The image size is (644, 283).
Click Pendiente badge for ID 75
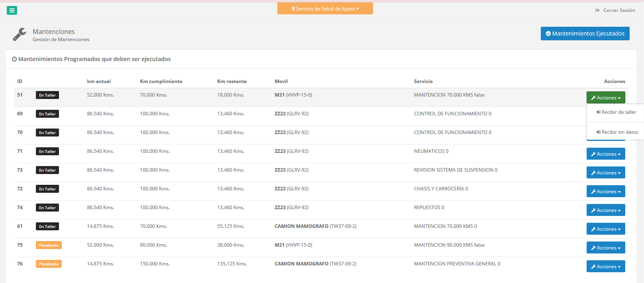click(x=49, y=245)
